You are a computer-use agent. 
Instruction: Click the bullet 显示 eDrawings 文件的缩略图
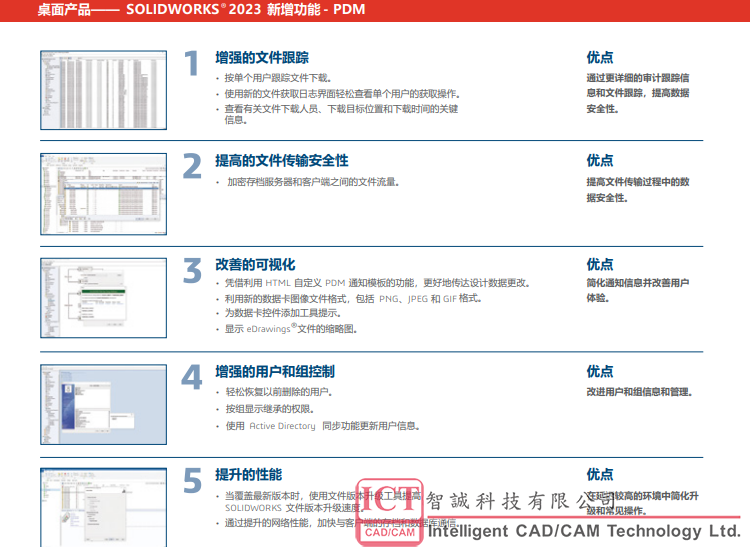(291, 328)
